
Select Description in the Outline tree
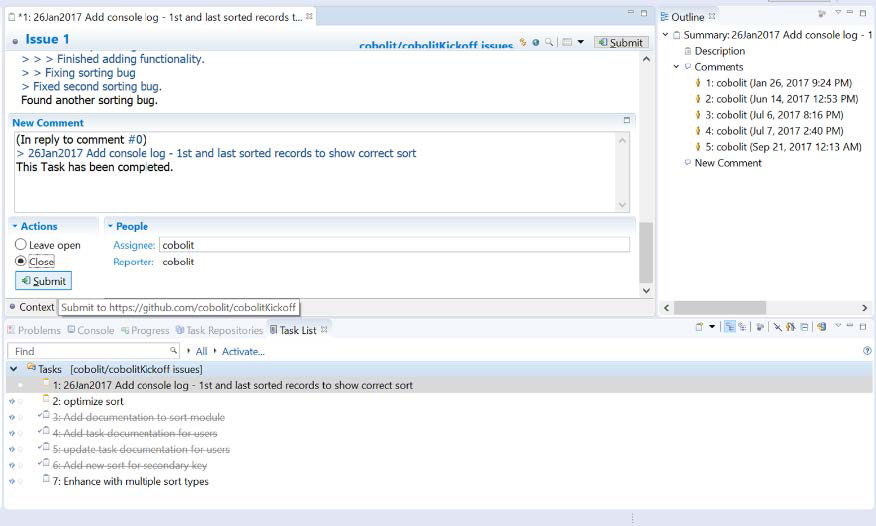pyautogui.click(x=720, y=51)
